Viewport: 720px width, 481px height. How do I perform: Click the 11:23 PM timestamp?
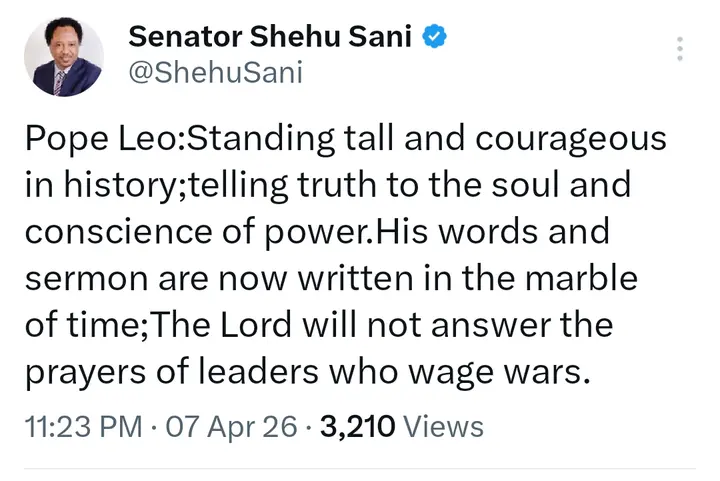[x=83, y=427]
